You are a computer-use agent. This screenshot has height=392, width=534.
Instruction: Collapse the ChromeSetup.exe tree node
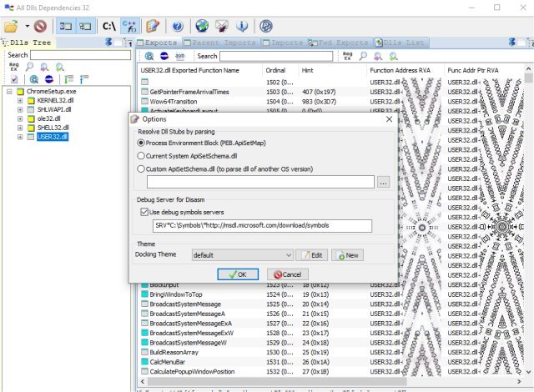[x=9, y=92]
